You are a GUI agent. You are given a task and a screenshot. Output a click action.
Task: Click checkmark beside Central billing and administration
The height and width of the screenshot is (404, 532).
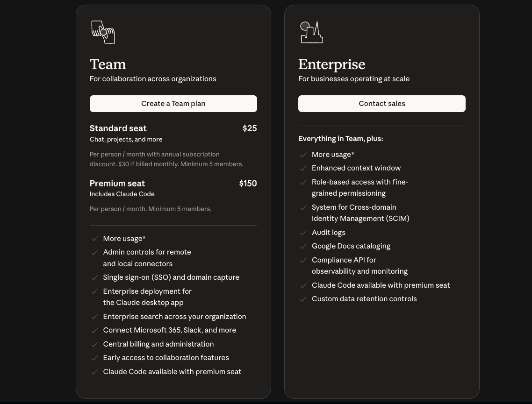click(94, 344)
